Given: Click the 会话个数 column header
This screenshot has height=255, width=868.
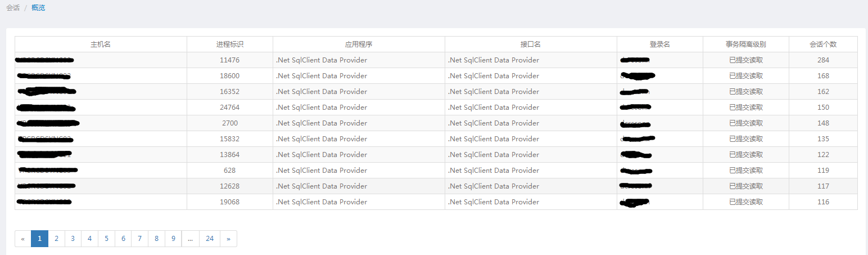Looking at the screenshot, I should pos(823,44).
